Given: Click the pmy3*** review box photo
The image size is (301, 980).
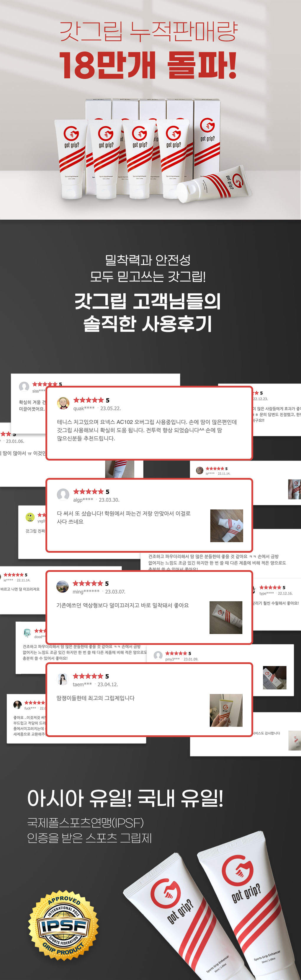Looking at the screenshot, I should coord(275,678).
